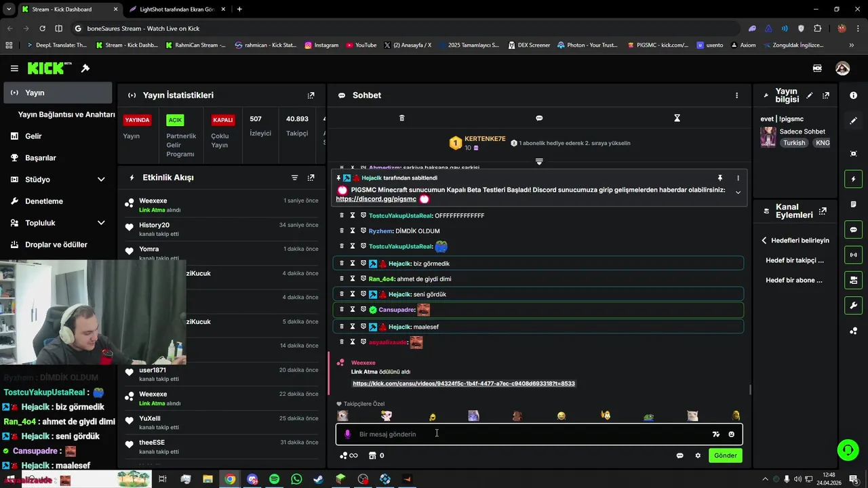Go back with Hedefleri belirleyin chevron
The image size is (868, 488).
click(x=764, y=241)
